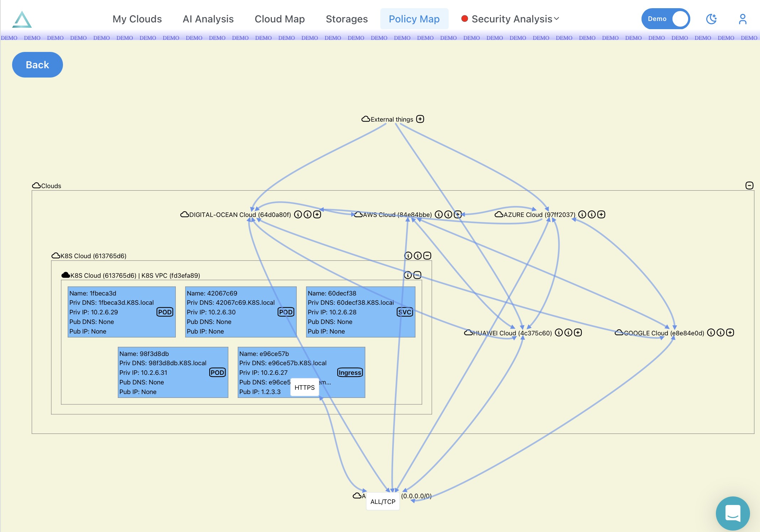Switch off the Demo mode toggle
The image size is (760, 532).
[665, 19]
